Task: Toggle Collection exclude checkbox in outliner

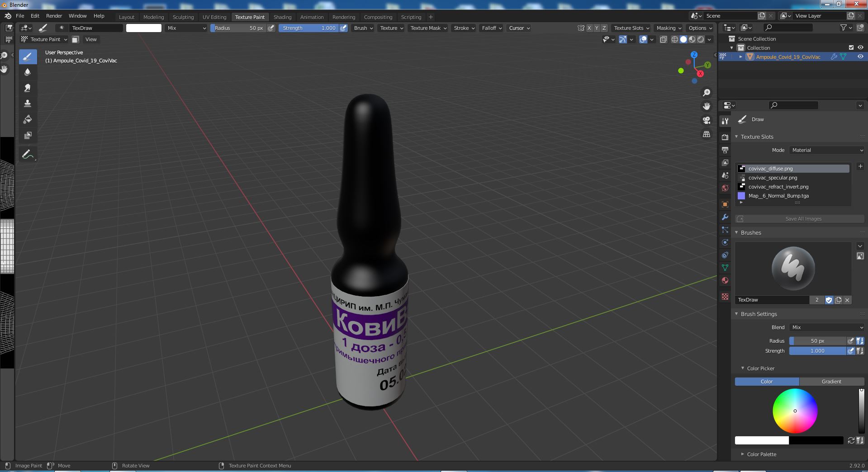Action: [x=851, y=47]
